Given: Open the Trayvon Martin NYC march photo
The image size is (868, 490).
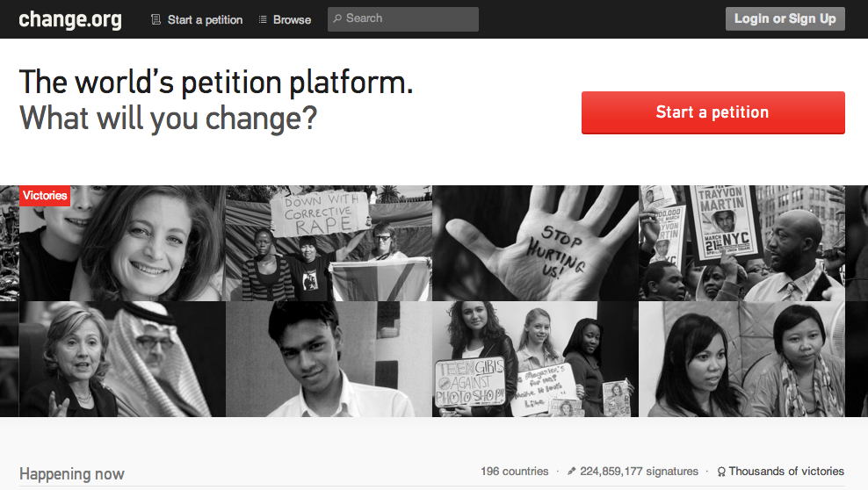Looking at the screenshot, I should [x=741, y=242].
